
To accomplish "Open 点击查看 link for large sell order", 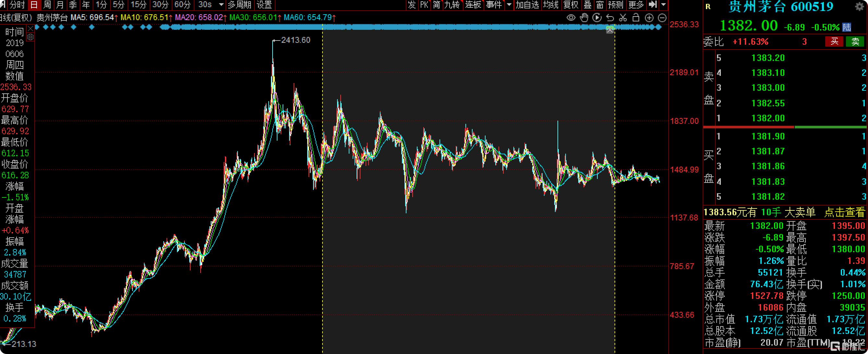I will click(x=844, y=212).
